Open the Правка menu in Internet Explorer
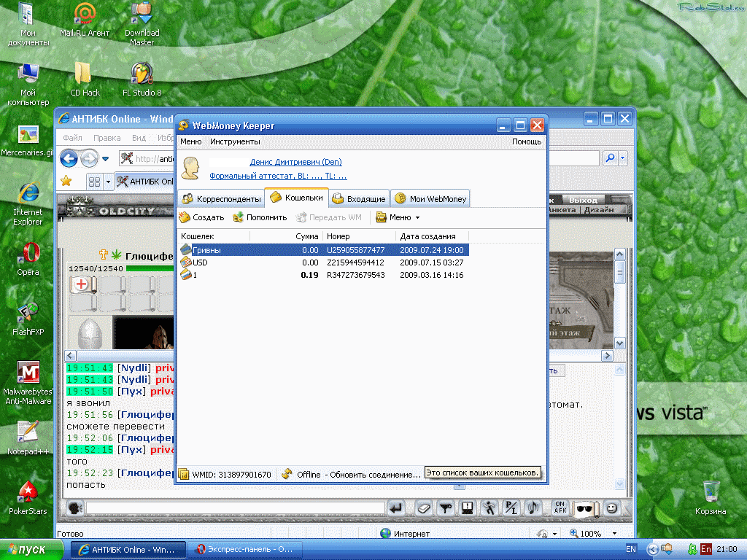The width and height of the screenshot is (747, 560). click(x=107, y=138)
